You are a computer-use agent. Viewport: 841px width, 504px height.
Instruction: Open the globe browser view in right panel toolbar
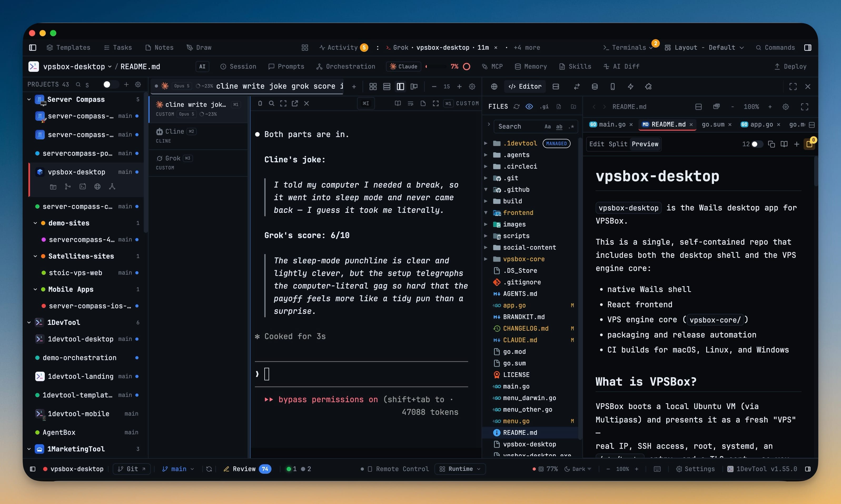[x=494, y=87]
